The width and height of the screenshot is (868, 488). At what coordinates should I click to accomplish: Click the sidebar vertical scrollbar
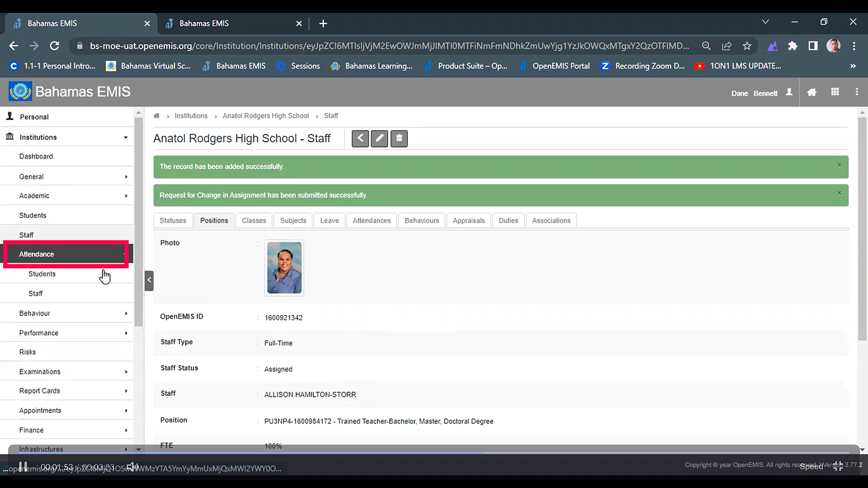click(138, 221)
